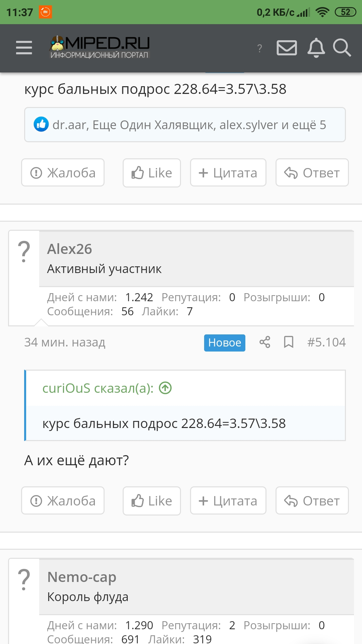
Task: Open Nemo-cap user profile
Action: coord(82,577)
